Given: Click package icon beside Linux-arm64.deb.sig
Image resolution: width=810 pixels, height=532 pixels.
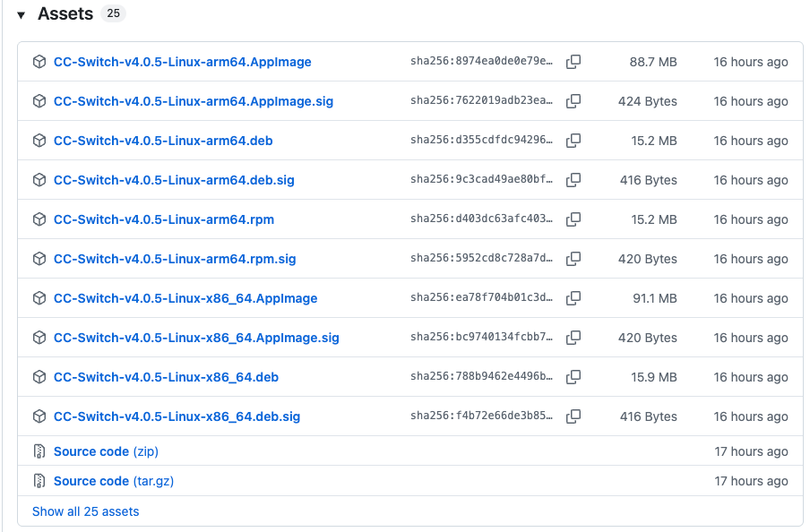Looking at the screenshot, I should pos(39,180).
